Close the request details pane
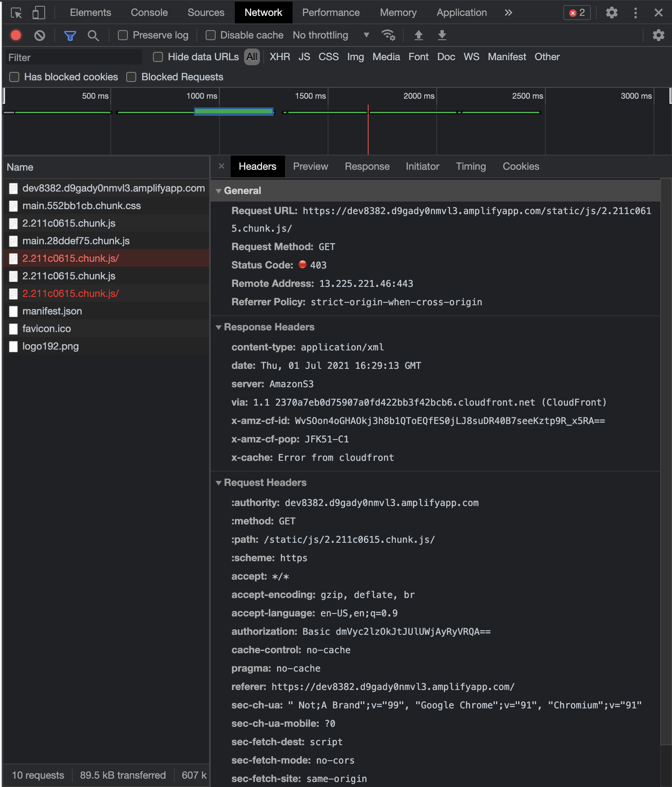672x787 pixels. (x=221, y=166)
